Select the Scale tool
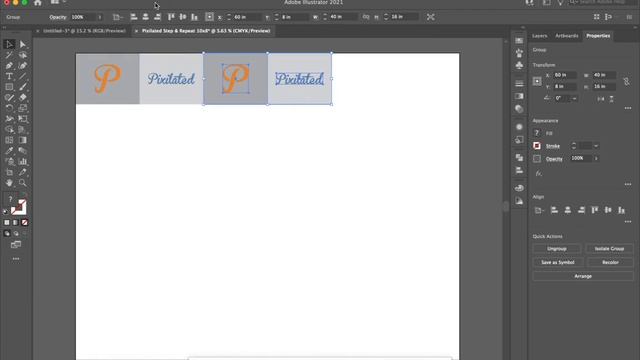 22,108
